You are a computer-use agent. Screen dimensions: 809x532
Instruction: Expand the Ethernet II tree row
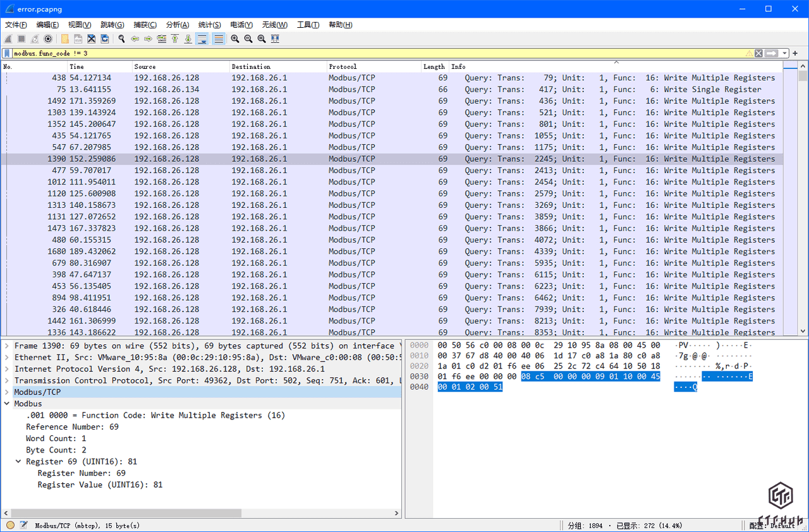pyautogui.click(x=7, y=358)
